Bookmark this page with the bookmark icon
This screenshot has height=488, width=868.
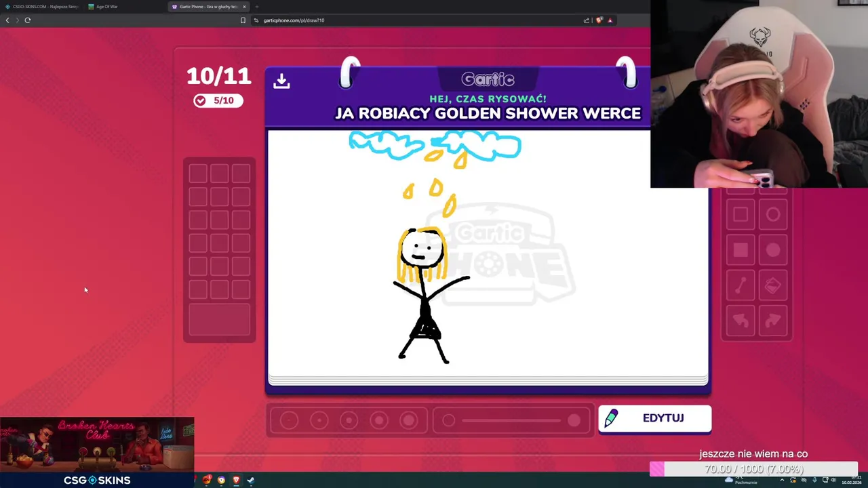pos(243,20)
